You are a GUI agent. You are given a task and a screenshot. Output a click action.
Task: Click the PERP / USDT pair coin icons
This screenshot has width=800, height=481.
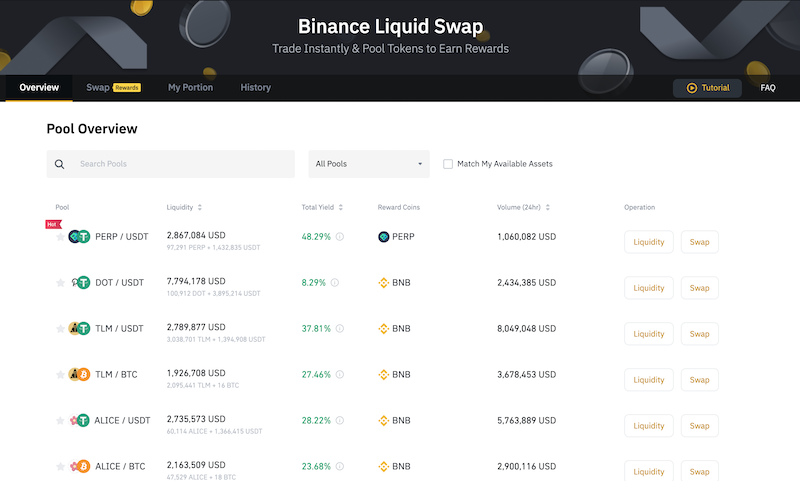[x=79, y=237]
